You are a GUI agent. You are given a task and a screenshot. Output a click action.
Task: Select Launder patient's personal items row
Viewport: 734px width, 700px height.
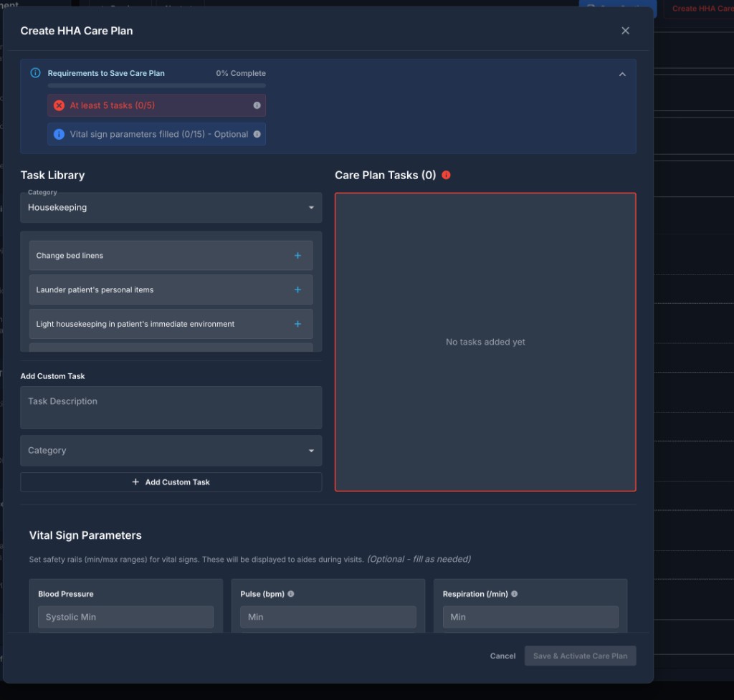(171, 289)
